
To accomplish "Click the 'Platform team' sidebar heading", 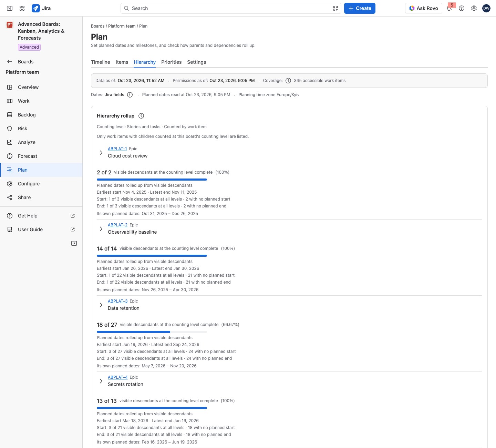I will [x=22, y=72].
